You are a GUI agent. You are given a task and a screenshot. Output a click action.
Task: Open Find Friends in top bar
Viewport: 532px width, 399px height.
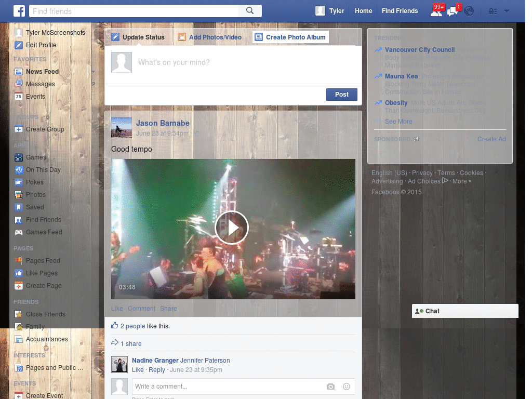[400, 11]
